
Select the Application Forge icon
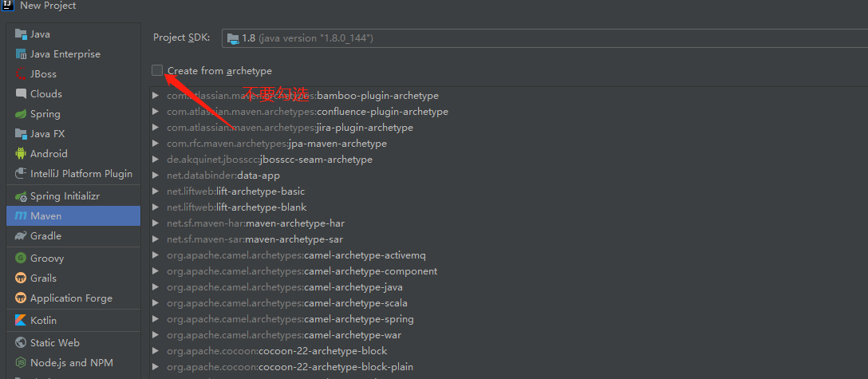point(21,298)
